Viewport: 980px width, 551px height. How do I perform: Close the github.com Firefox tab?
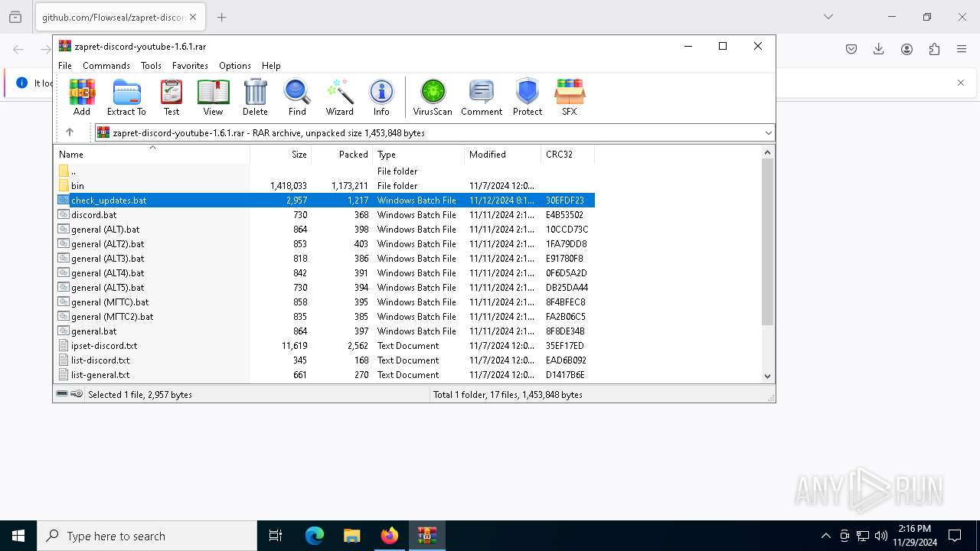click(192, 17)
